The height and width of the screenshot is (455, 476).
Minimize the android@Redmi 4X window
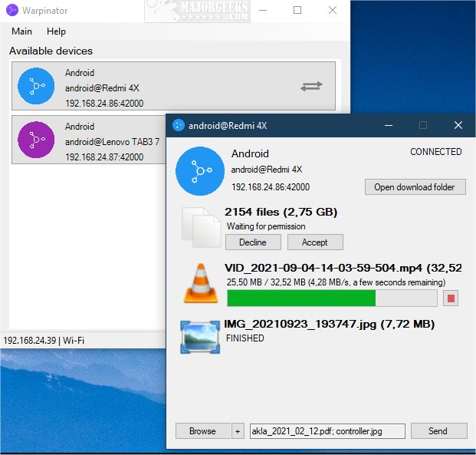[389, 125]
